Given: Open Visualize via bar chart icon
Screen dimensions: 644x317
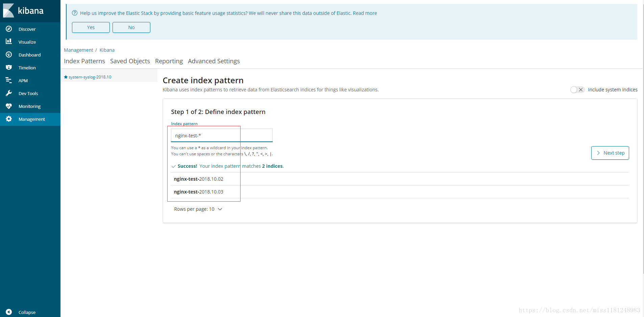Looking at the screenshot, I should tap(9, 41).
